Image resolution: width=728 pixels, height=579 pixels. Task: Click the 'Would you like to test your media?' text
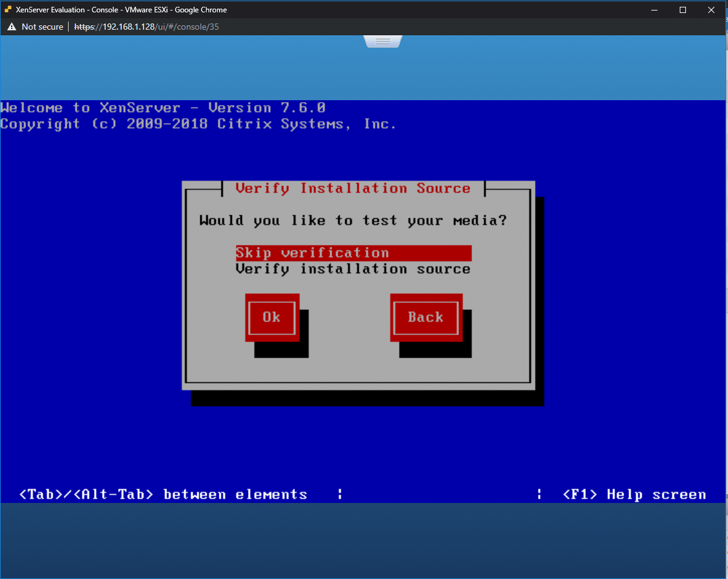coord(353,221)
